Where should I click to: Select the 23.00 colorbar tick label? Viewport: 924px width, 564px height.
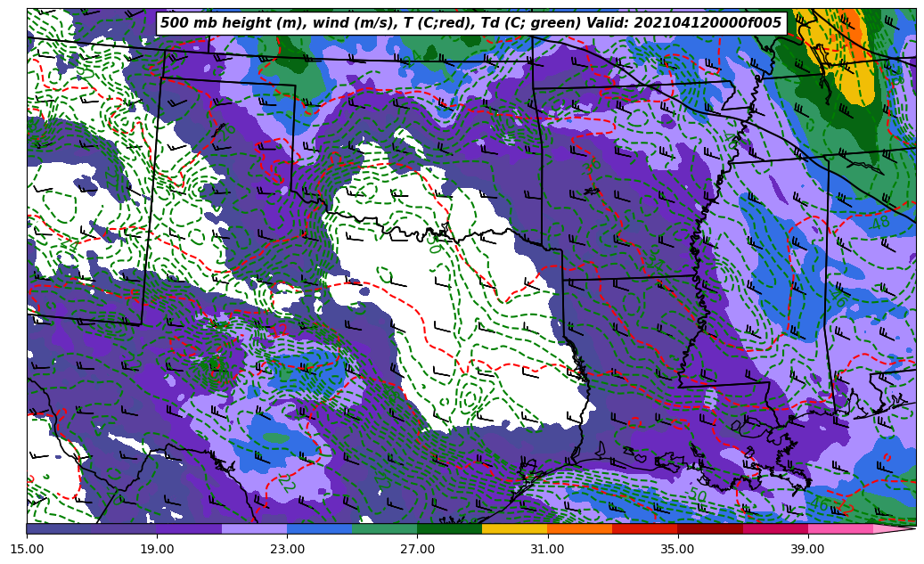click(x=287, y=550)
